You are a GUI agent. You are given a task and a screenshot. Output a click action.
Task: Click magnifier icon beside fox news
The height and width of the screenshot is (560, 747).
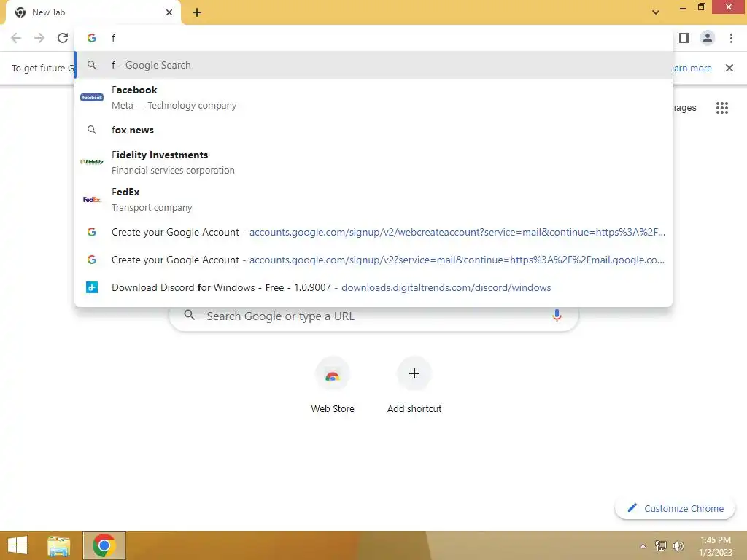pyautogui.click(x=92, y=130)
